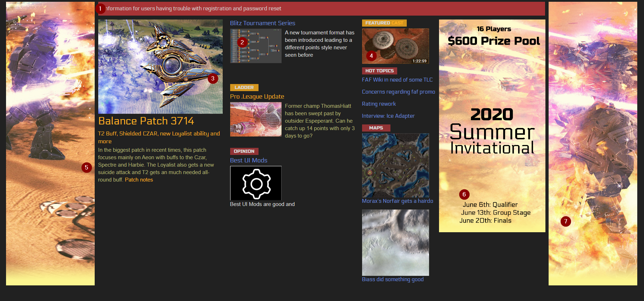This screenshot has width=644, height=301.
Task: View the tournament bracket thumbnail
Action: 256,46
